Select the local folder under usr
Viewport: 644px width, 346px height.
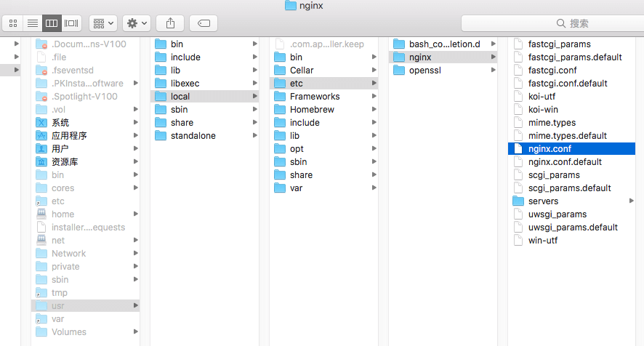pos(204,97)
